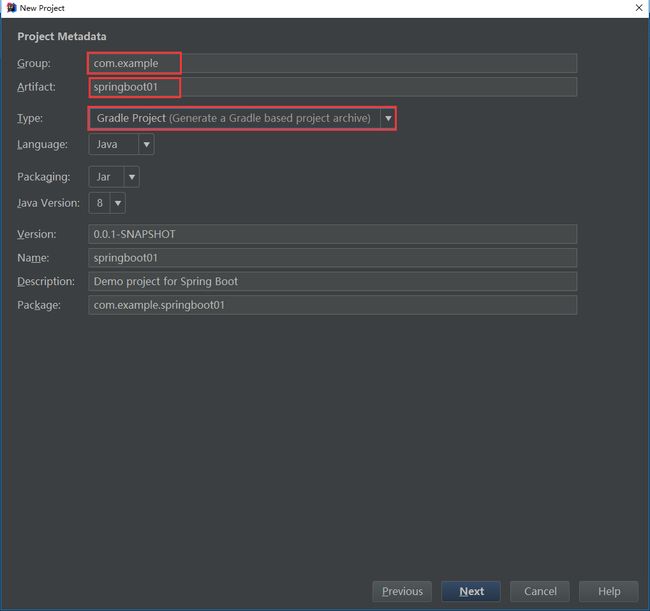The width and height of the screenshot is (650, 611).
Task: Click the Type label
Action: 30,119
